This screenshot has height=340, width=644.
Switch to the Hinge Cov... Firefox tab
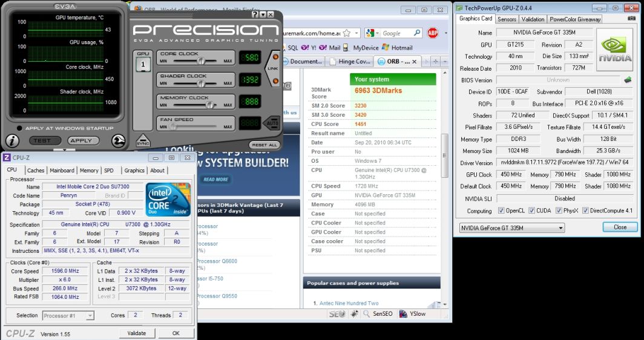click(350, 61)
